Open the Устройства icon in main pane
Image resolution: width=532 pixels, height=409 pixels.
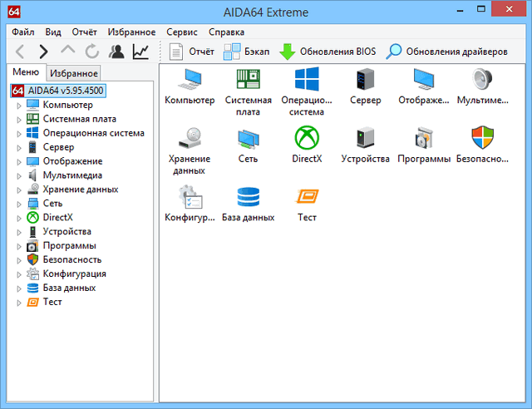[x=366, y=138]
